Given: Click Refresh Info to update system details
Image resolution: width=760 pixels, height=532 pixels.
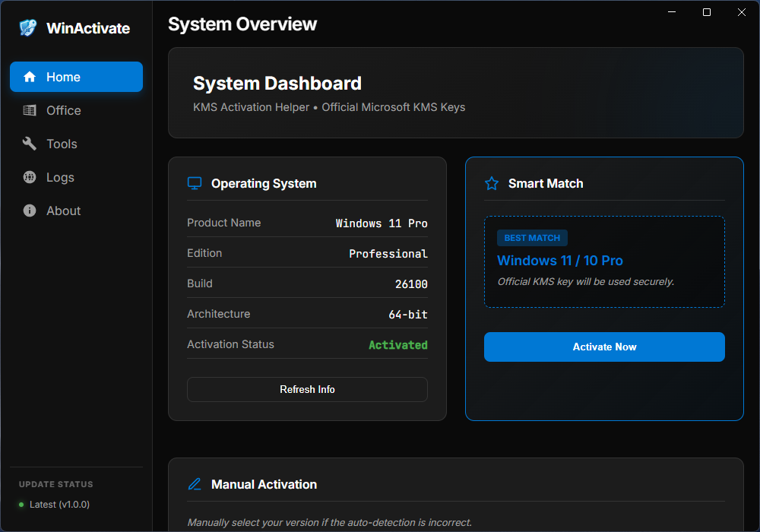Looking at the screenshot, I should click(307, 389).
